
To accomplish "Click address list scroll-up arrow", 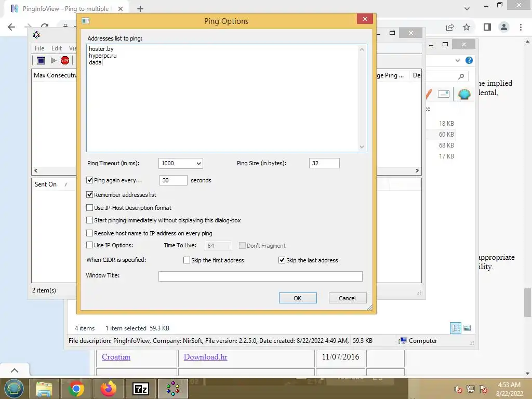I will (362, 49).
